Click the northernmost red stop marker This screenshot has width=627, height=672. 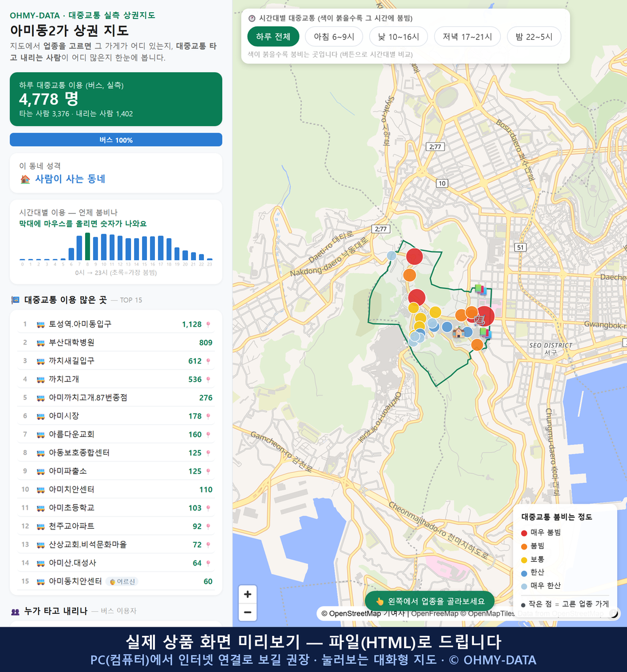pyautogui.click(x=415, y=256)
